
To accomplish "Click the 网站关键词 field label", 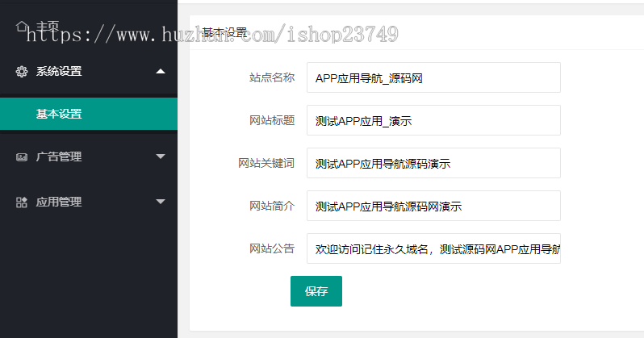I will (266, 163).
